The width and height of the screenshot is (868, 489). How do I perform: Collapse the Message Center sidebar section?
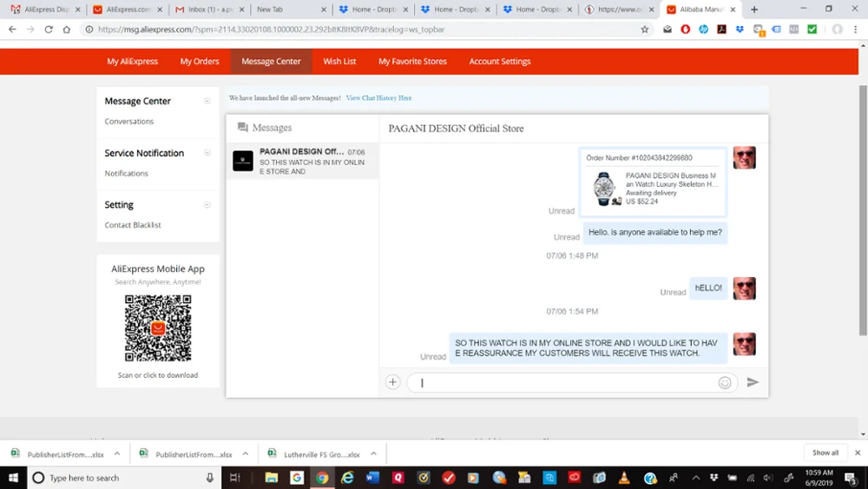(207, 101)
